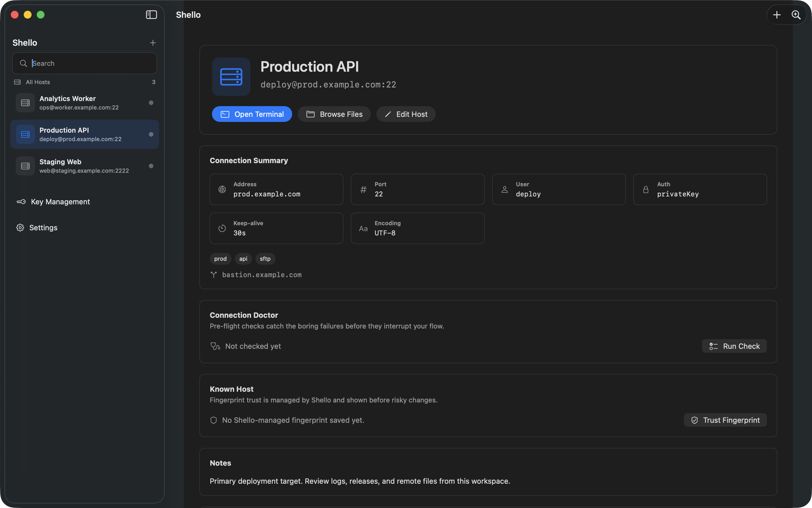This screenshot has width=812, height=508.
Task: Click the Address card prod.example.com
Action: tap(277, 189)
